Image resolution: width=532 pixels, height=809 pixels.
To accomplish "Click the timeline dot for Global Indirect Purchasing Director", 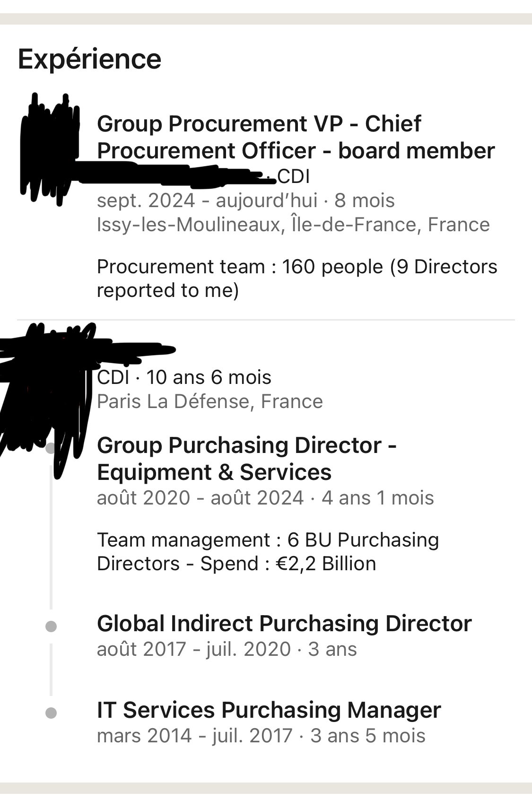I will pyautogui.click(x=51, y=626).
